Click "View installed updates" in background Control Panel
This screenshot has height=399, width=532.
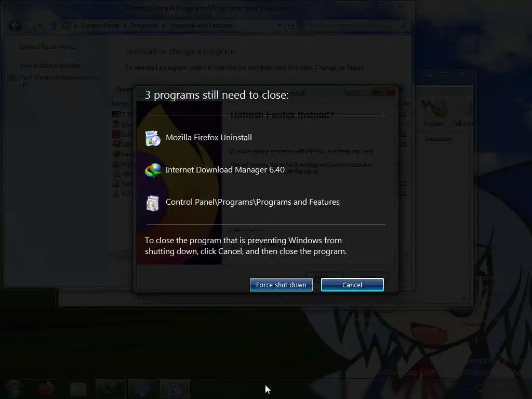click(49, 65)
